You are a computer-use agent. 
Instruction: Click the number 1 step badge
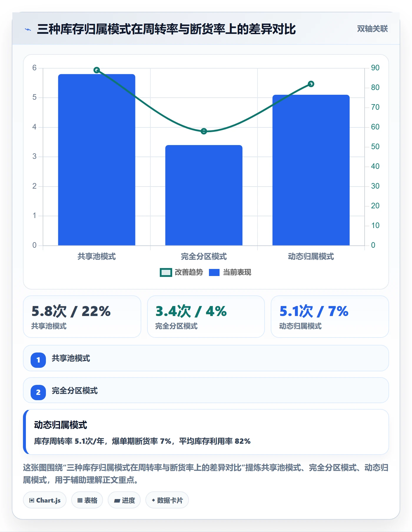[38, 360]
